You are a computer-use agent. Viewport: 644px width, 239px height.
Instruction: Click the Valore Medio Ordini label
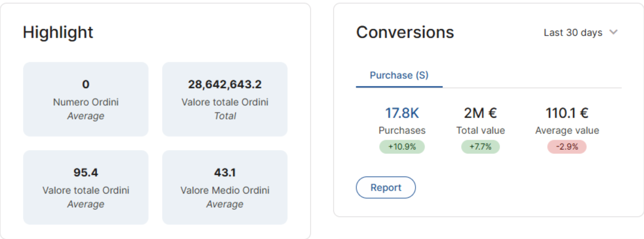pos(225,190)
